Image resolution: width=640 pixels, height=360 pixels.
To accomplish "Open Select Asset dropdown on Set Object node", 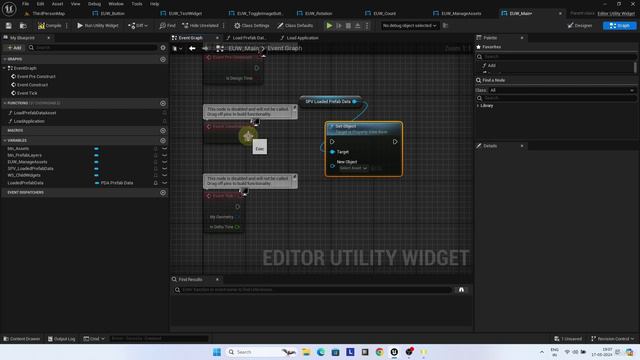I will tap(353, 168).
